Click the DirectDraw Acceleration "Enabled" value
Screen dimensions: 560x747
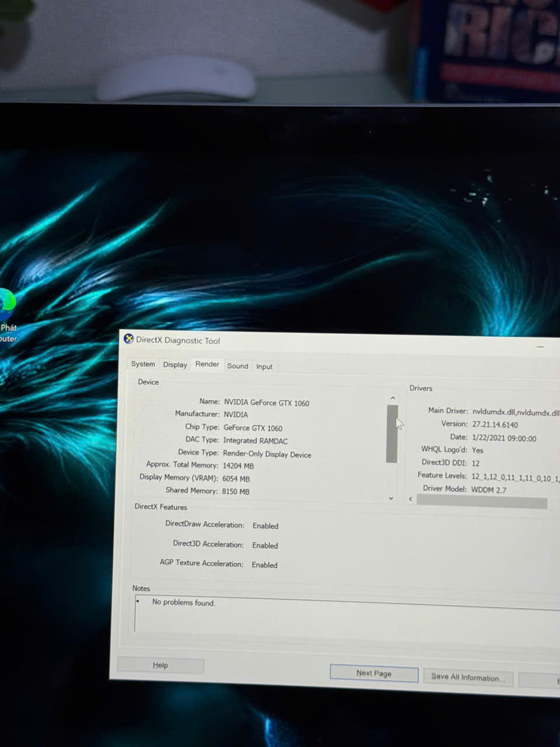click(265, 526)
